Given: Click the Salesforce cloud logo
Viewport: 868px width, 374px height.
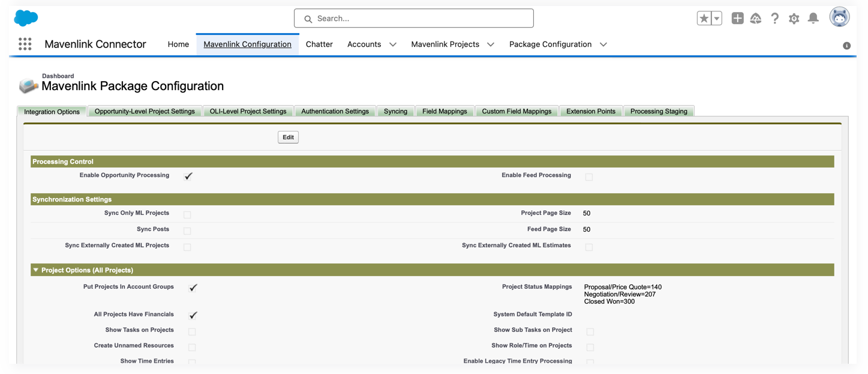Looking at the screenshot, I should [26, 18].
